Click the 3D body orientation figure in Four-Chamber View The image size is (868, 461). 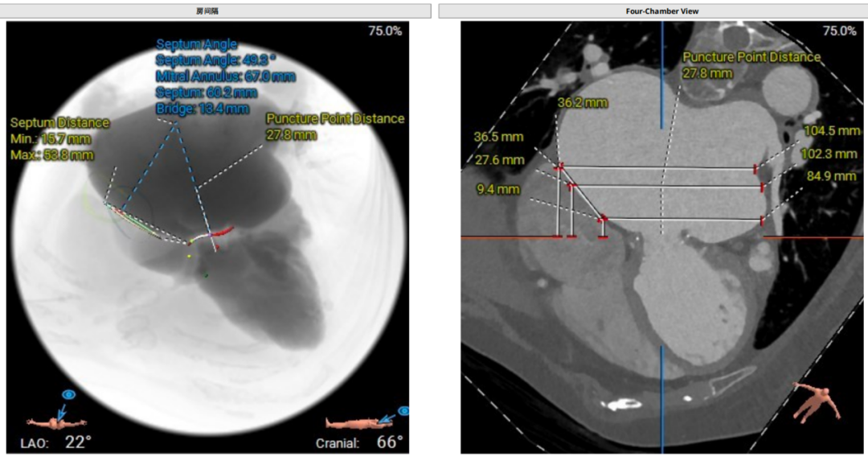point(817,405)
